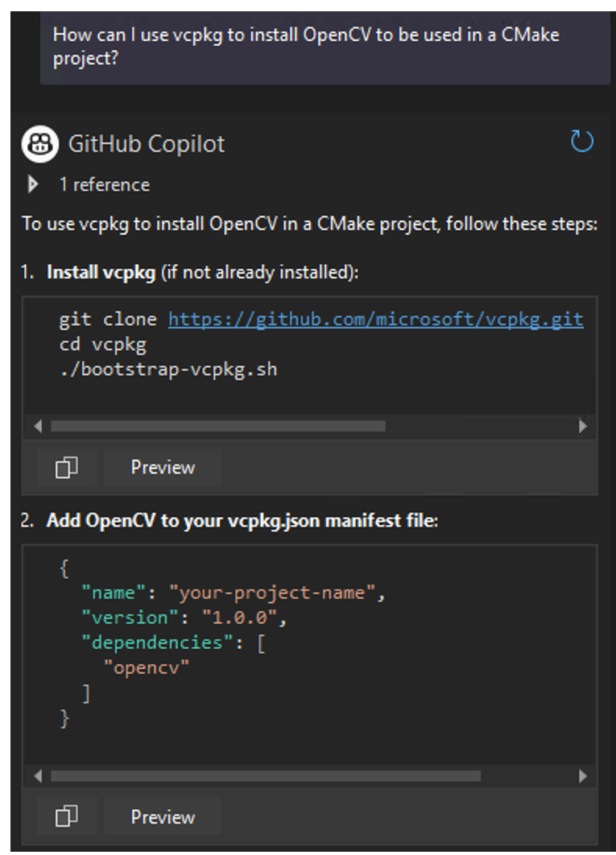
Task: Click the regenerate response icon
Action: click(x=581, y=142)
